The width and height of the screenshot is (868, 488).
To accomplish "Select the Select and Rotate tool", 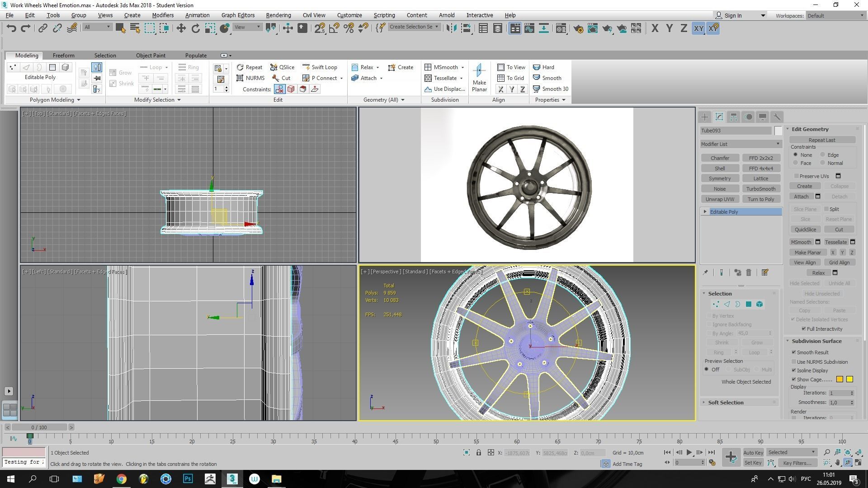I will [x=195, y=28].
